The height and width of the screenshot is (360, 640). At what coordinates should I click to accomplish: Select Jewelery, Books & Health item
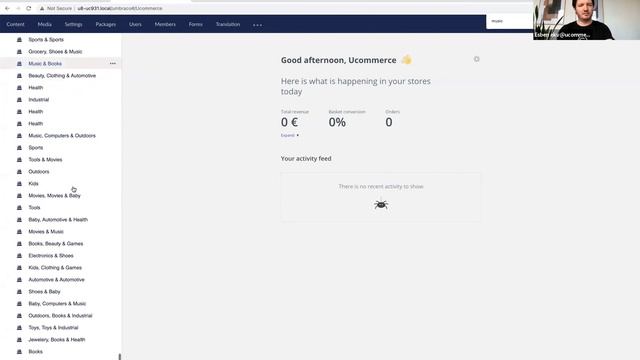[x=57, y=340]
